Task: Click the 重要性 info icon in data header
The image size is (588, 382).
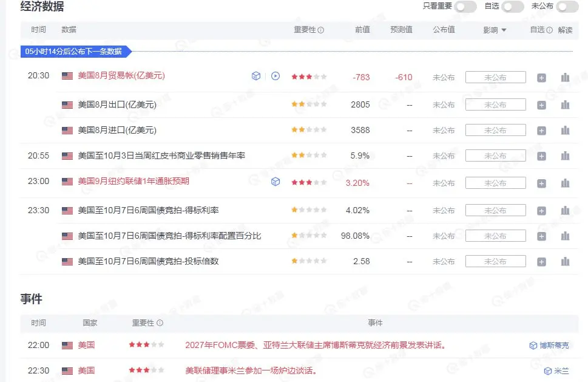Action: 320,30
